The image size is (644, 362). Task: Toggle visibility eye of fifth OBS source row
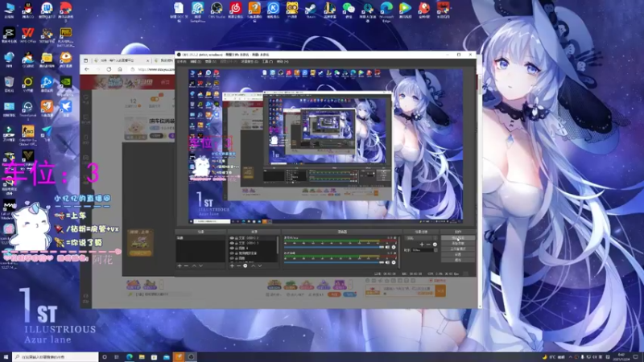pyautogui.click(x=232, y=258)
